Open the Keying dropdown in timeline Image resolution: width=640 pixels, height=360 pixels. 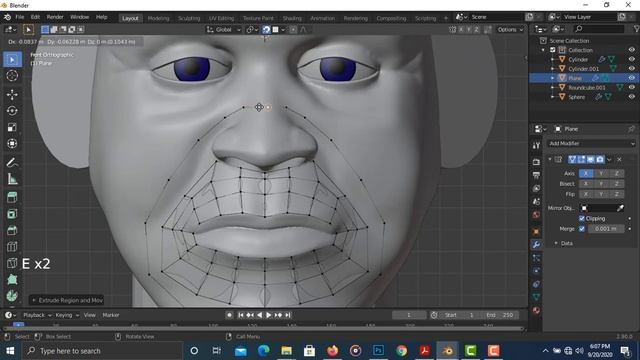point(67,315)
